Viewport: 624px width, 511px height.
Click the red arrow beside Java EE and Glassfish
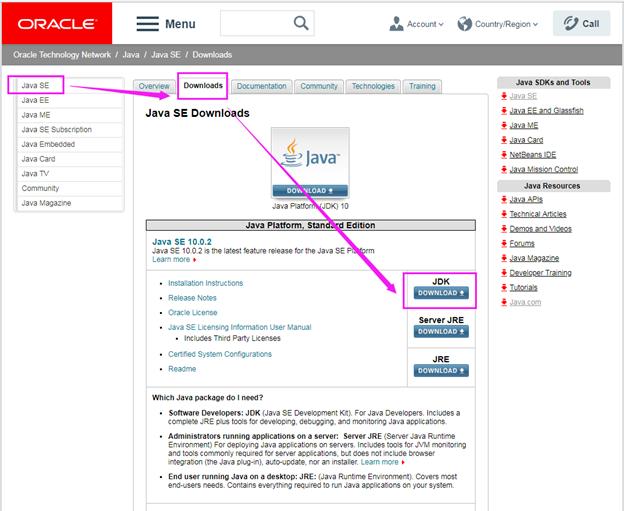click(504, 111)
